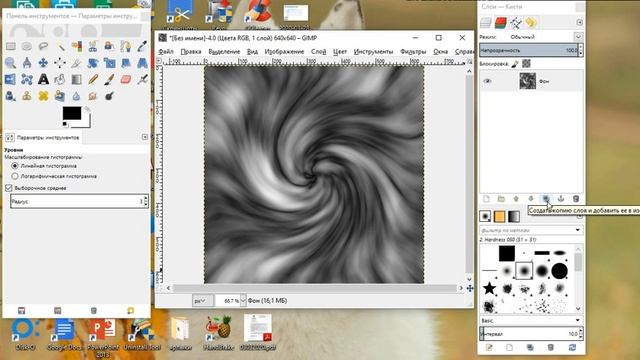This screenshot has width=640, height=360.
Task: Select the Clone stamp tool
Action: 27,96
